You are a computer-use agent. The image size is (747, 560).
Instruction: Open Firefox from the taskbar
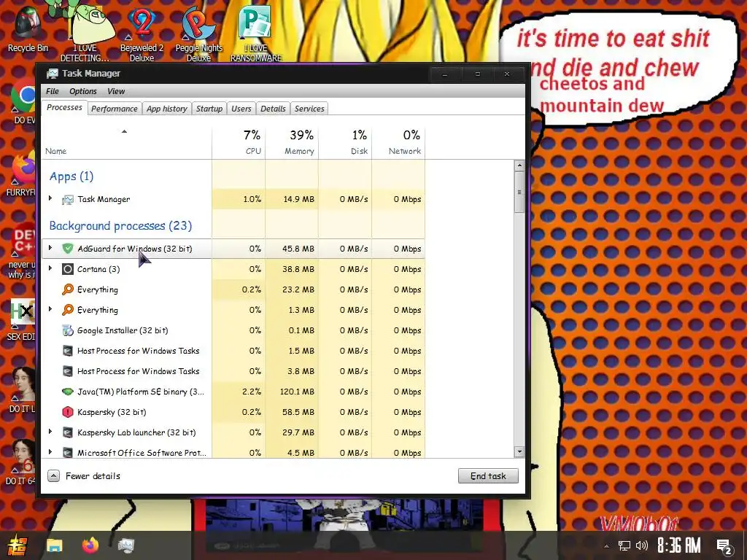tap(90, 545)
